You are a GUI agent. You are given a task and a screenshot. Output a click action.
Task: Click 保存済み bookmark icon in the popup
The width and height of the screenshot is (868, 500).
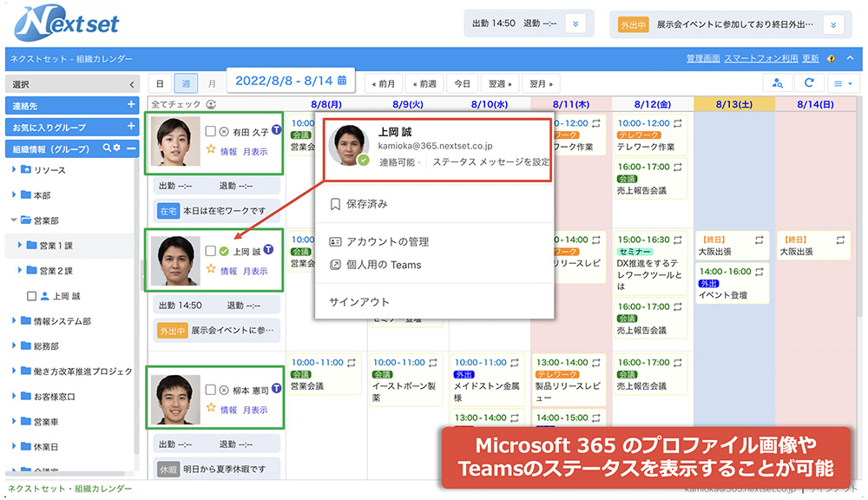coord(335,204)
